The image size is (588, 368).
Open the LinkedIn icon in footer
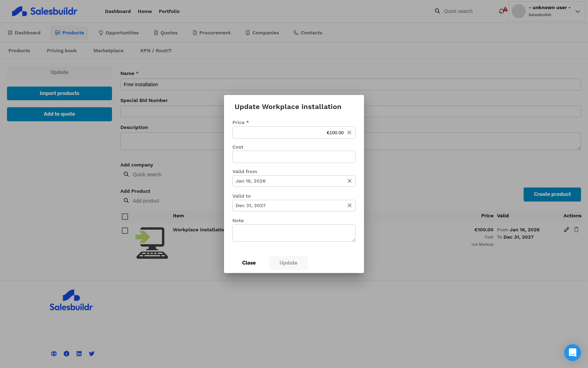[x=79, y=354]
